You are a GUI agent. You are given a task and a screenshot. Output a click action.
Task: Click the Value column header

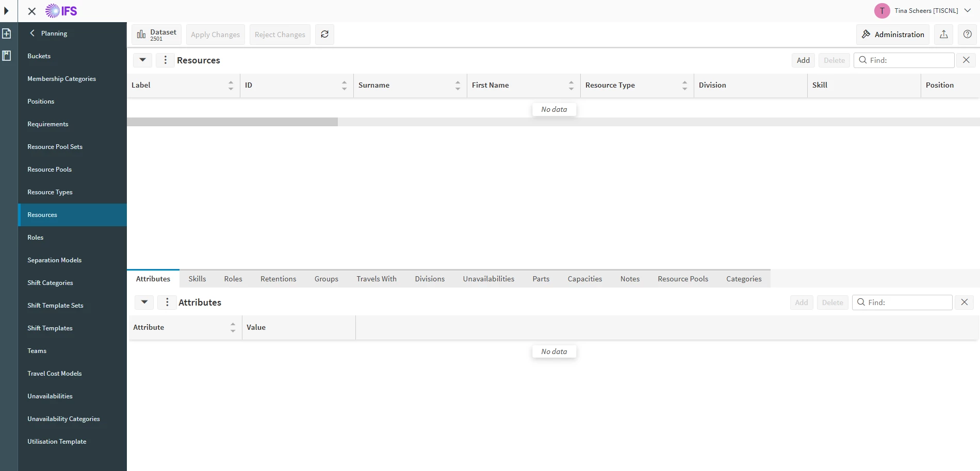(299, 328)
